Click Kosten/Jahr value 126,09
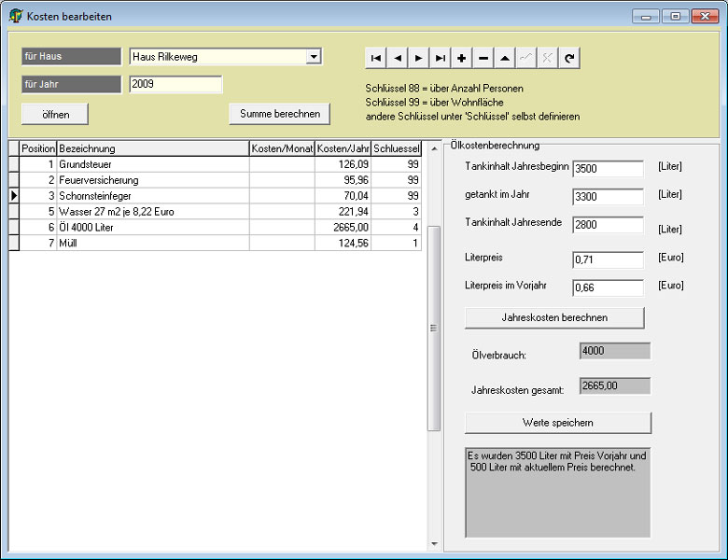728x560 pixels. (343, 164)
